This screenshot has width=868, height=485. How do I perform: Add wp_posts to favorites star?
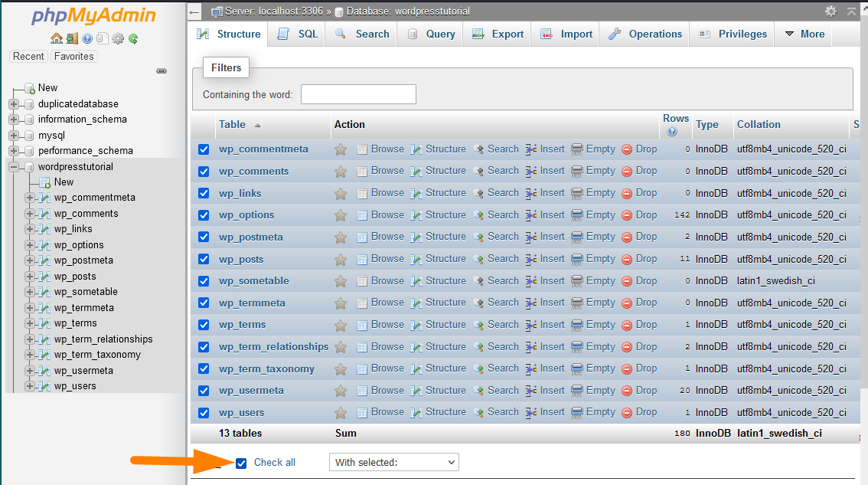(x=341, y=260)
